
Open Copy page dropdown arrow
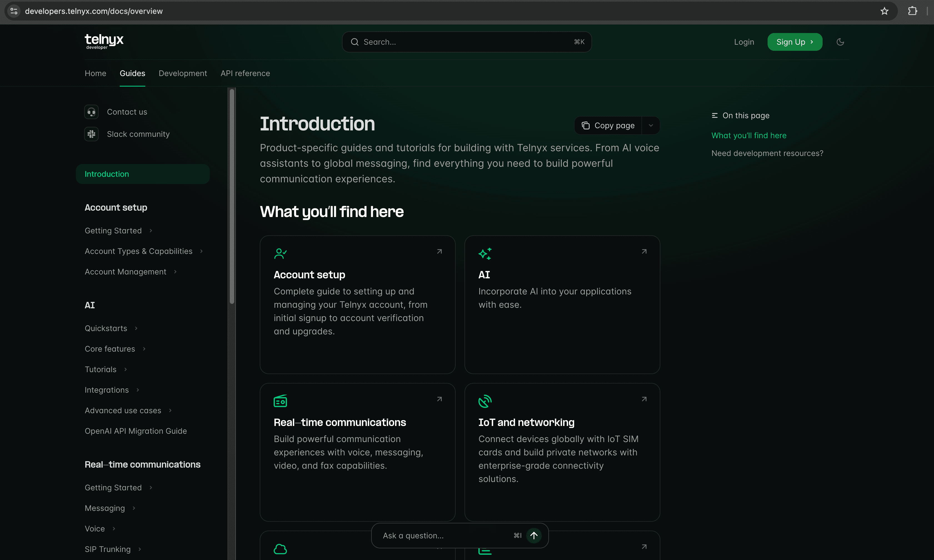(x=651, y=126)
